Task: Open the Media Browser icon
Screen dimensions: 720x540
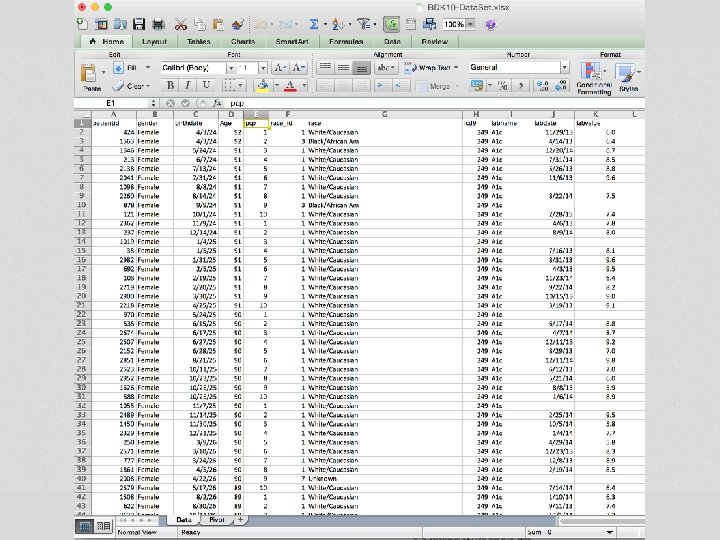Action: (x=430, y=24)
